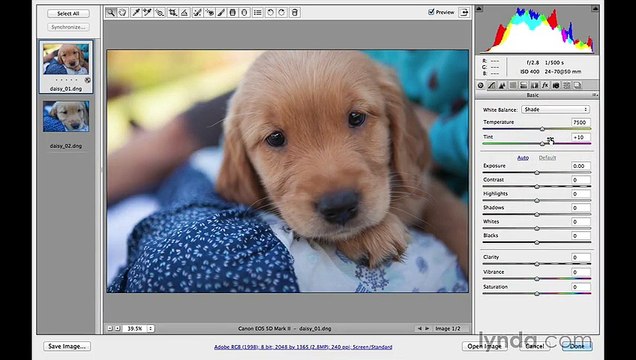
Task: Select the Targeted Adjustment tool
Action: tap(159, 13)
